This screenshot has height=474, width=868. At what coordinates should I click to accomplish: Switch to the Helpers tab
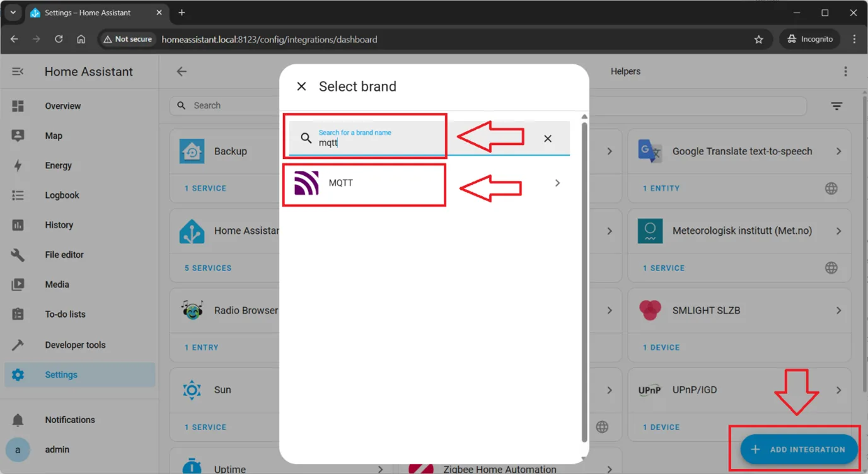(625, 72)
